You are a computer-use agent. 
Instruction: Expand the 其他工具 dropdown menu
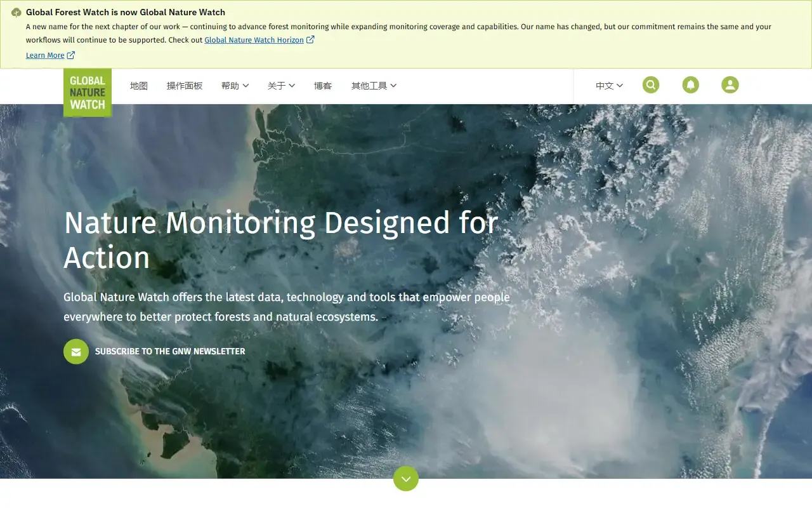pos(374,86)
